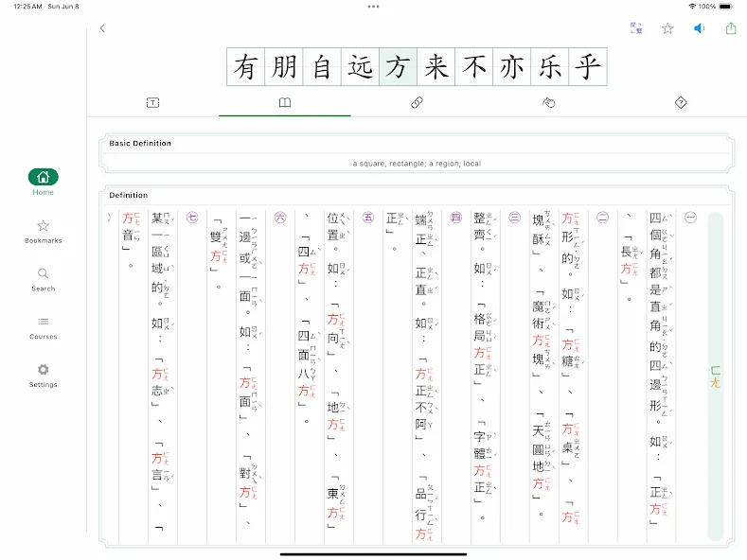Open Bookmarks in sidebar
The width and height of the screenshot is (747, 560).
click(43, 232)
